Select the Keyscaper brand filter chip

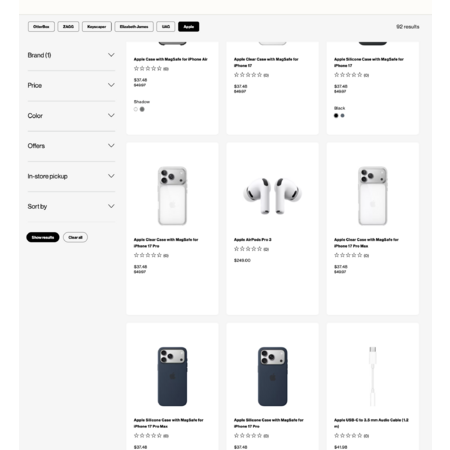[97, 27]
